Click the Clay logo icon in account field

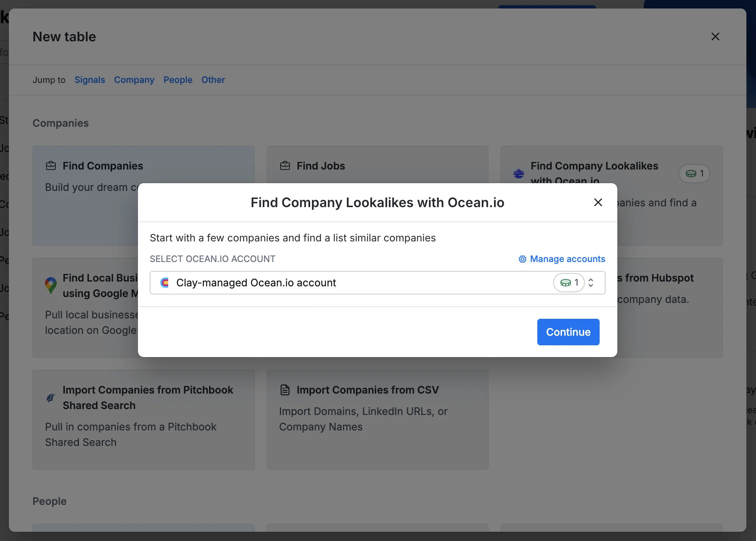point(164,283)
